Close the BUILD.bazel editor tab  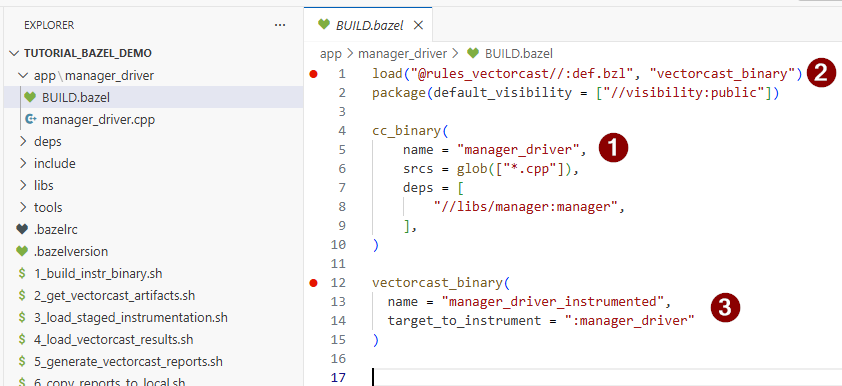418,25
